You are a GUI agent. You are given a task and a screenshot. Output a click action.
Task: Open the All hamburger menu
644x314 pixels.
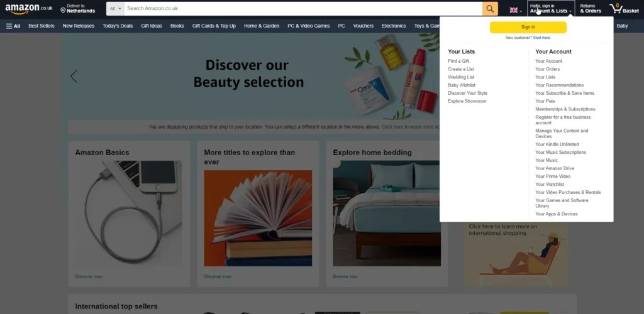[13, 26]
